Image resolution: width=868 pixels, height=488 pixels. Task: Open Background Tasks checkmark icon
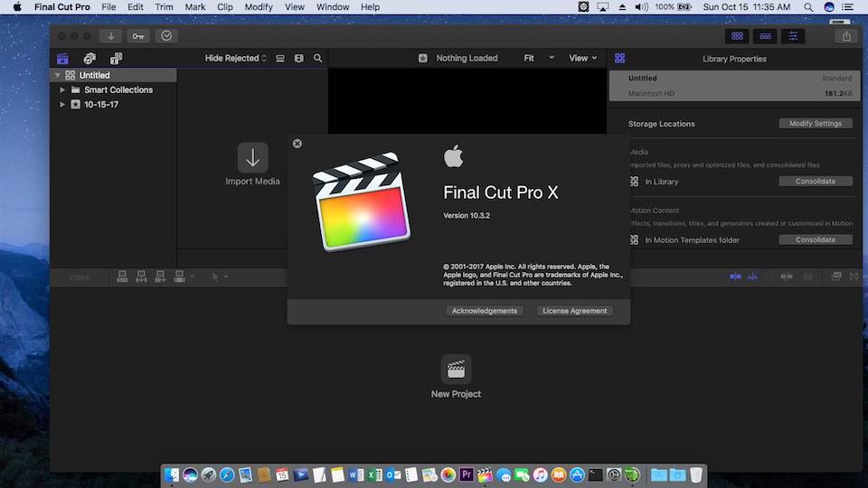click(165, 36)
